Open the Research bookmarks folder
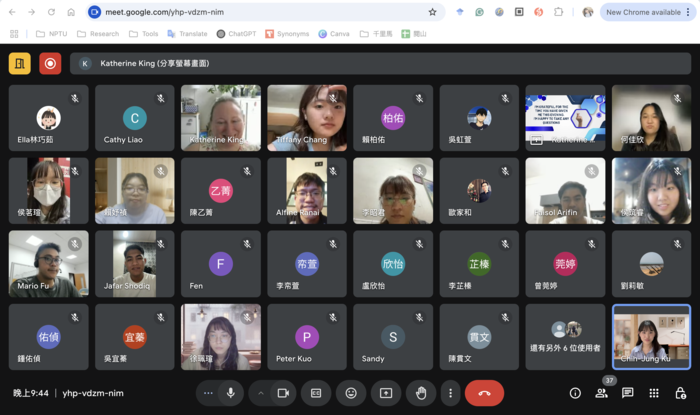This screenshot has height=415, width=700. [98, 33]
